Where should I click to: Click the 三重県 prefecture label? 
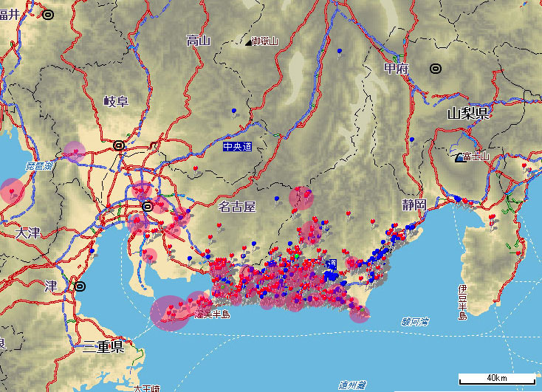(103, 346)
